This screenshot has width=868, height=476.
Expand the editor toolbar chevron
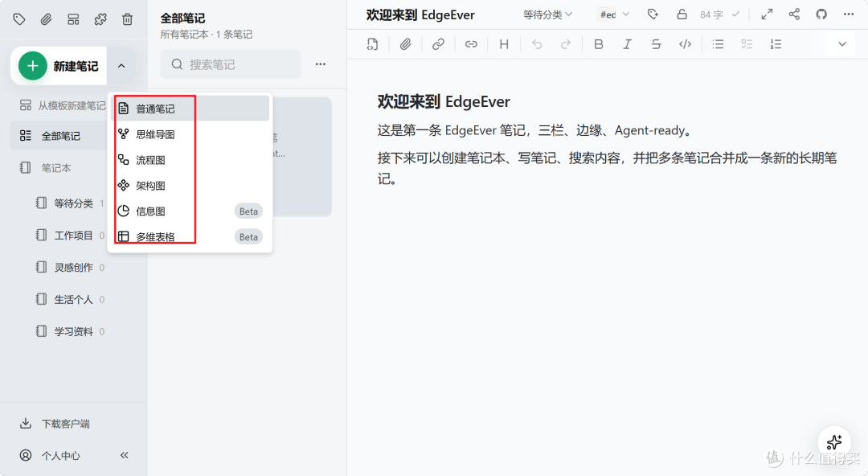(x=842, y=44)
